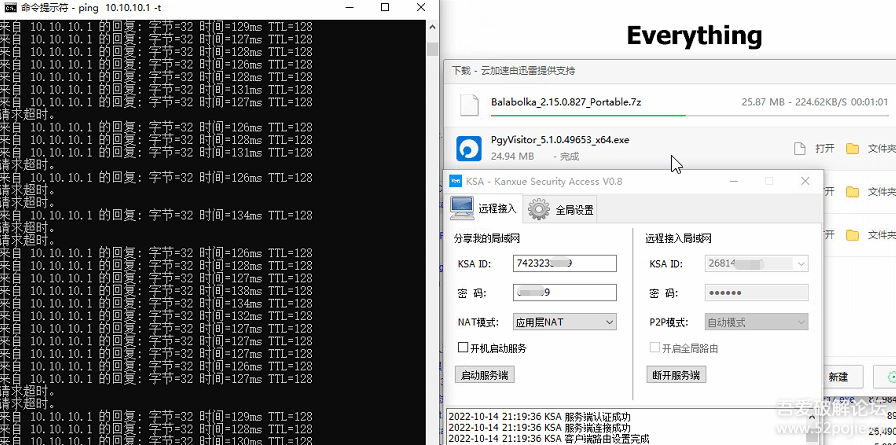Open PgyVisitor with the 打开 file icon

(x=800, y=149)
